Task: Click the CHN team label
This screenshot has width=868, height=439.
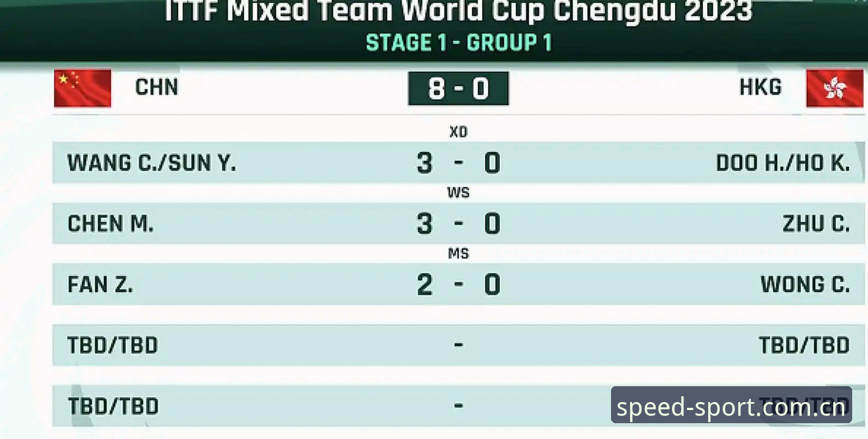Action: click(157, 87)
